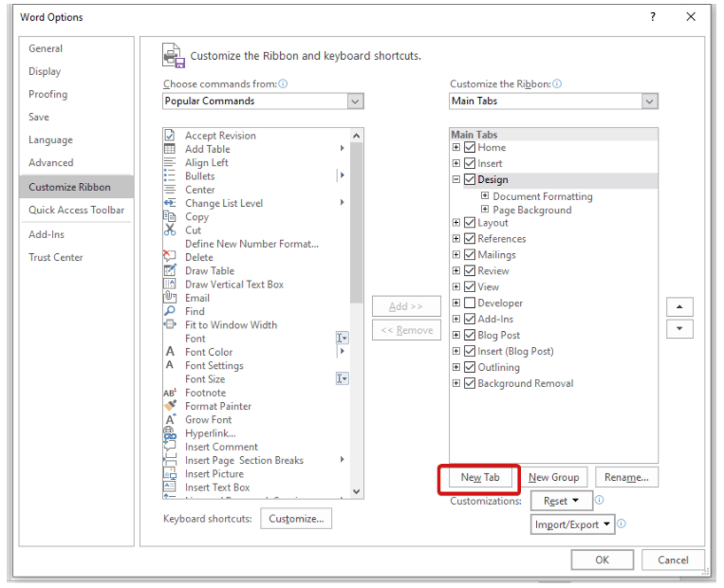724x588 pixels.
Task: Toggle the Mailings tab checkbox
Action: (x=470, y=255)
